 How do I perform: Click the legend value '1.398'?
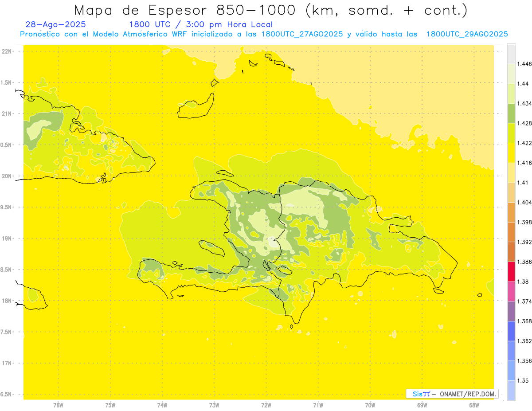click(x=524, y=222)
